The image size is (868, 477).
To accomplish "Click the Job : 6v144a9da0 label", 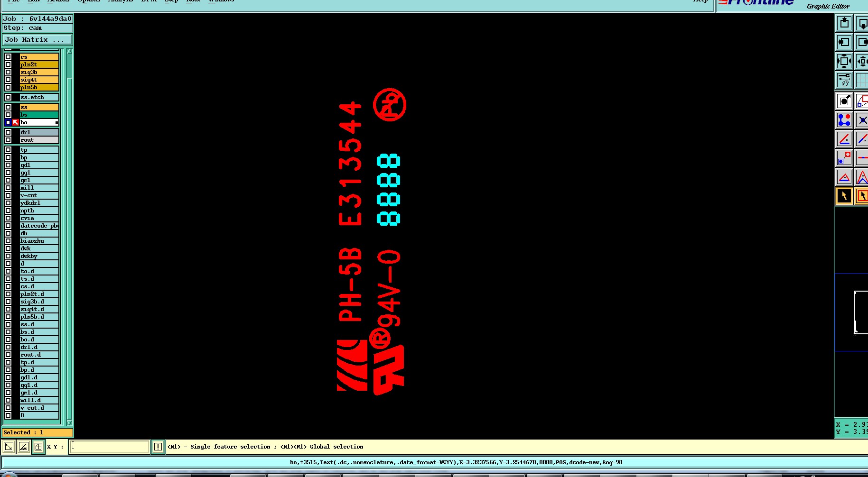I will coord(37,19).
